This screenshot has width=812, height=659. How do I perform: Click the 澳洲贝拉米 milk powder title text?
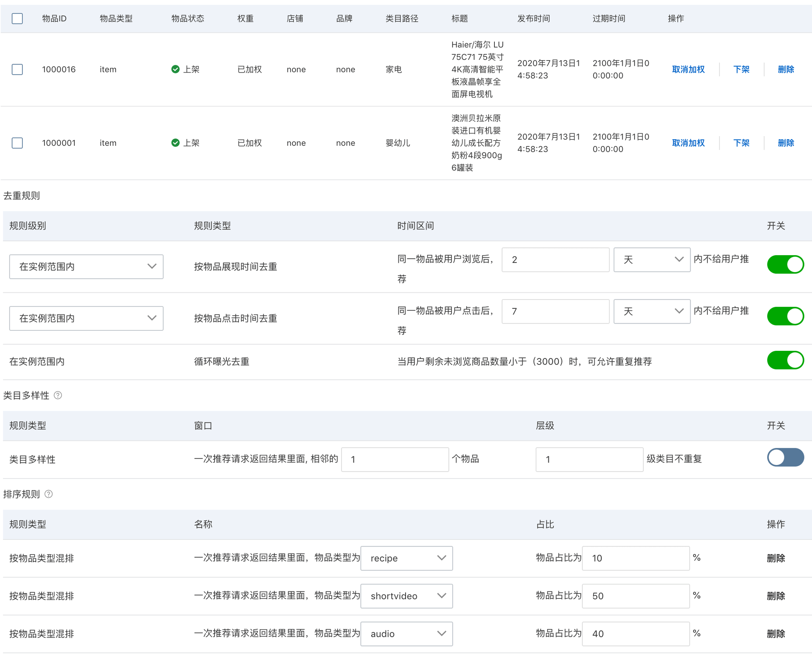(477, 143)
